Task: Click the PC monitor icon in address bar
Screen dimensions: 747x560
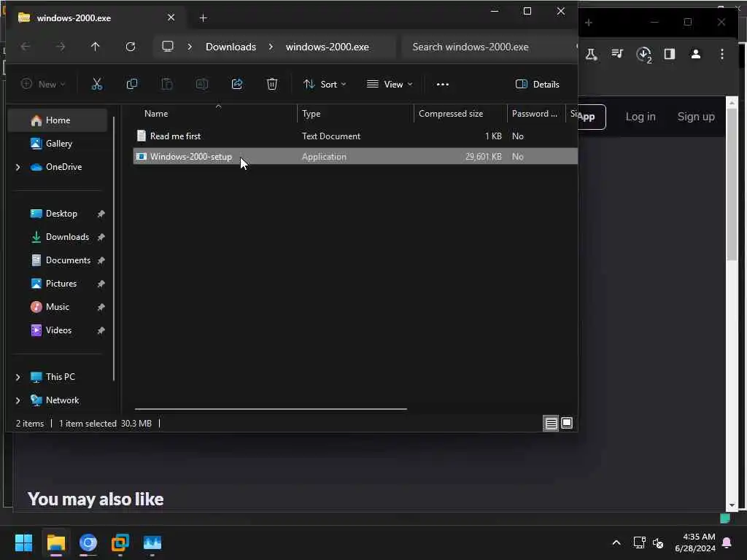Action: click(x=168, y=46)
